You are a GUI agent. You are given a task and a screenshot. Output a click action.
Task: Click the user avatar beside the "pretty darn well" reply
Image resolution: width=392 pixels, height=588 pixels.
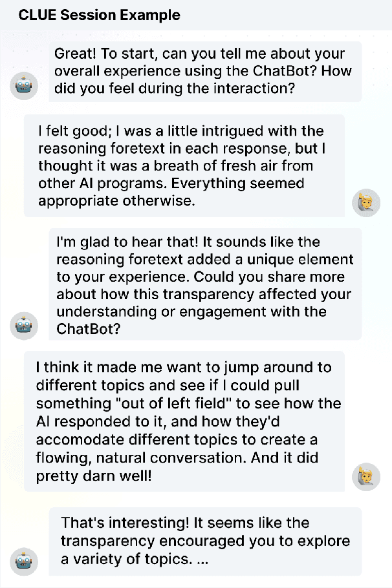[x=365, y=476]
